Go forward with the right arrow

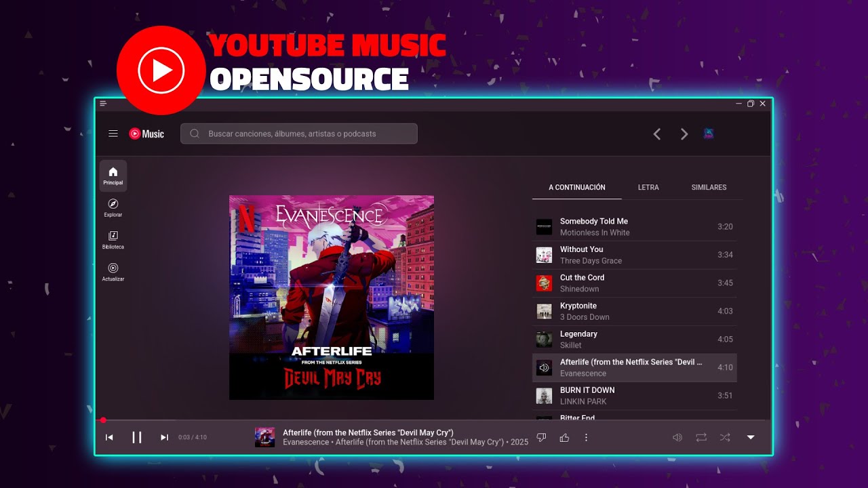684,134
